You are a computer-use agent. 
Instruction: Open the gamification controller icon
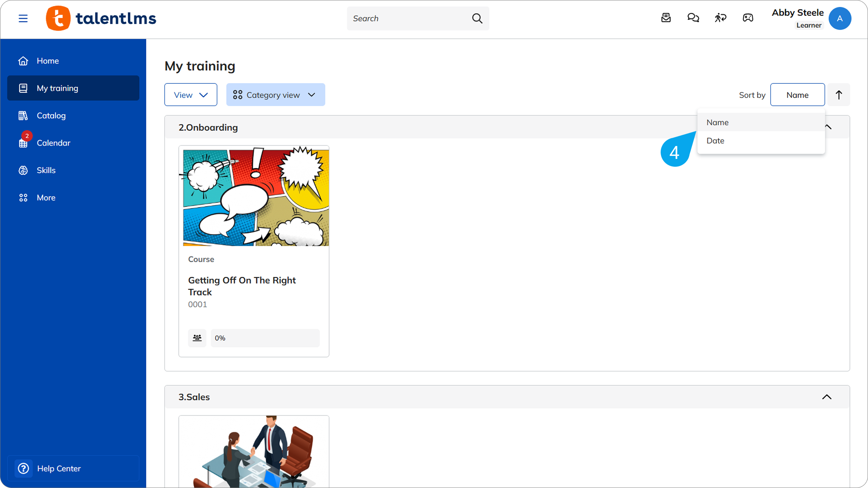[x=748, y=18]
